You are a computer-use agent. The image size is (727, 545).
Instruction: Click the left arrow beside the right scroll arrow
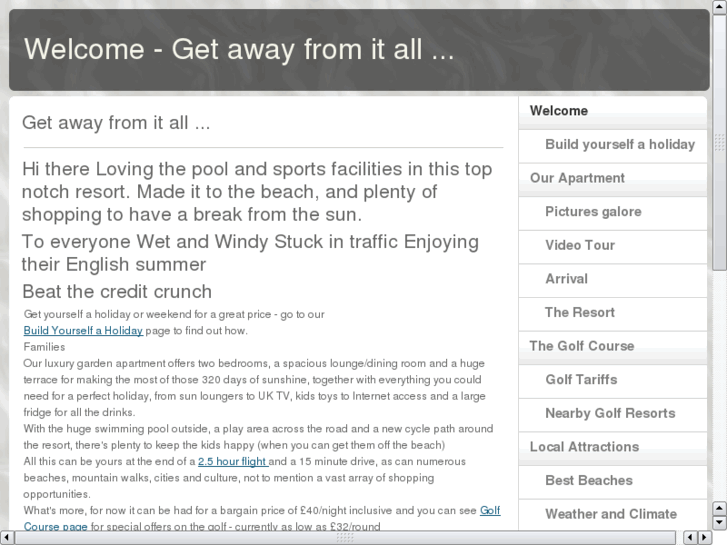click(691, 537)
